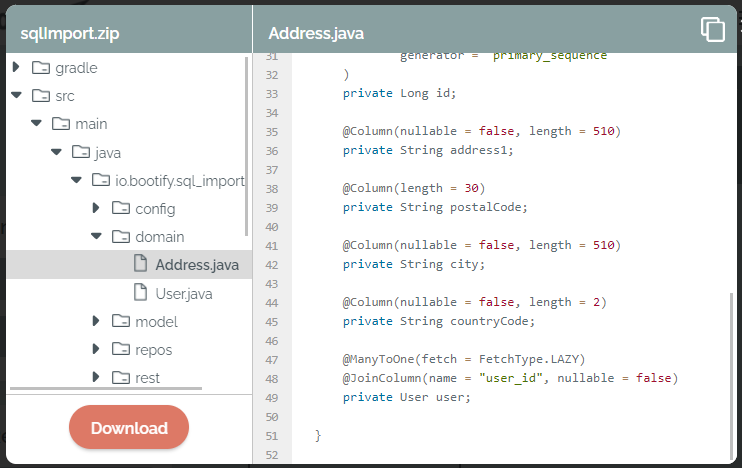
Task: Collapse the main folder arrow
Action: click(x=36, y=124)
